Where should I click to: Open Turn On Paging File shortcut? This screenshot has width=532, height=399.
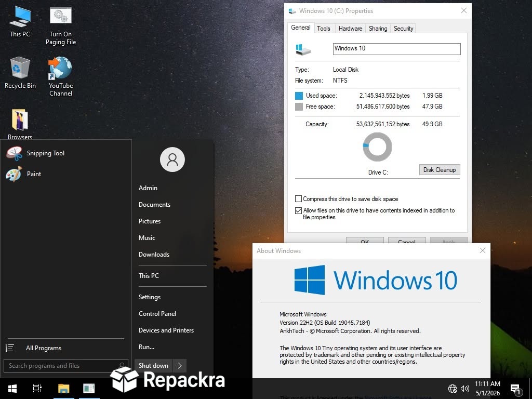[x=61, y=25]
